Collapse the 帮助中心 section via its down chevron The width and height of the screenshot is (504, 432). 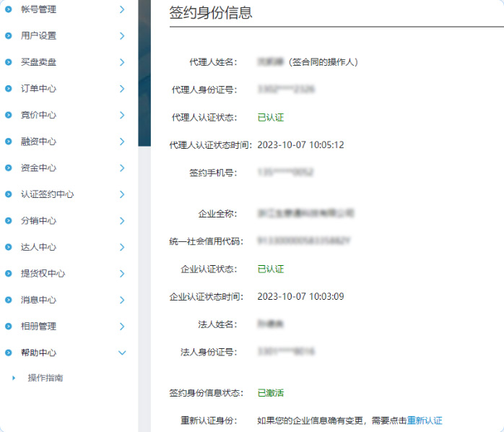point(121,353)
